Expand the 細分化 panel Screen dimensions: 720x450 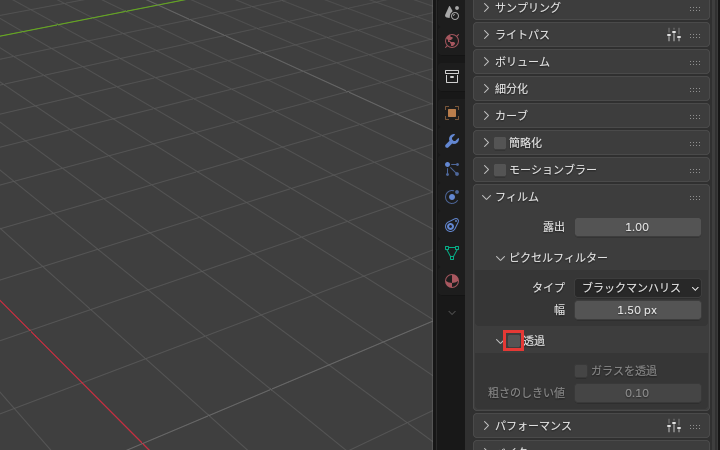pyautogui.click(x=486, y=89)
